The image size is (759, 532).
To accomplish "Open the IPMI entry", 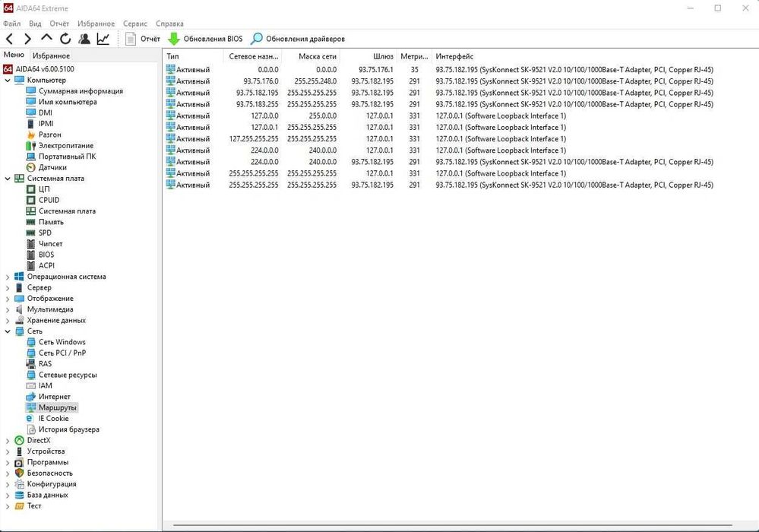I will [46, 124].
